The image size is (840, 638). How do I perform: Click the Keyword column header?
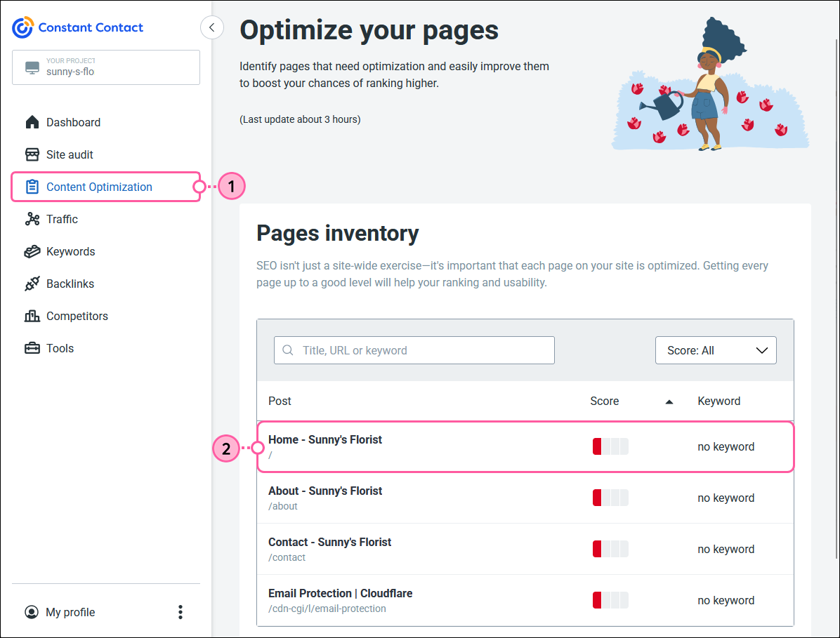[719, 401]
